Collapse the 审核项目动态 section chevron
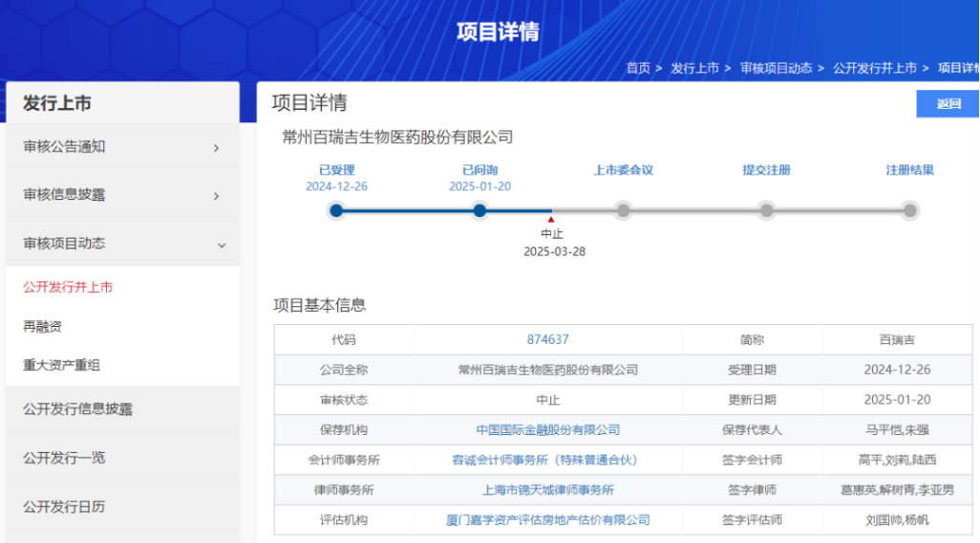 coord(222,246)
